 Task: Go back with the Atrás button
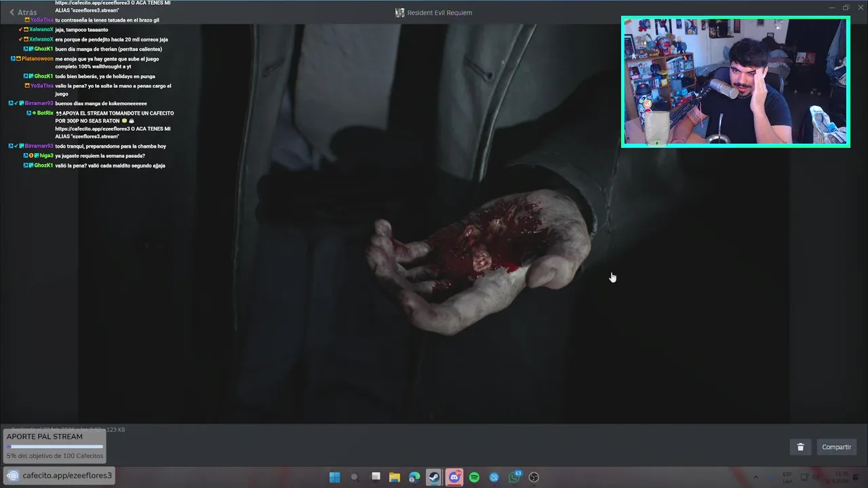pyautogui.click(x=23, y=12)
